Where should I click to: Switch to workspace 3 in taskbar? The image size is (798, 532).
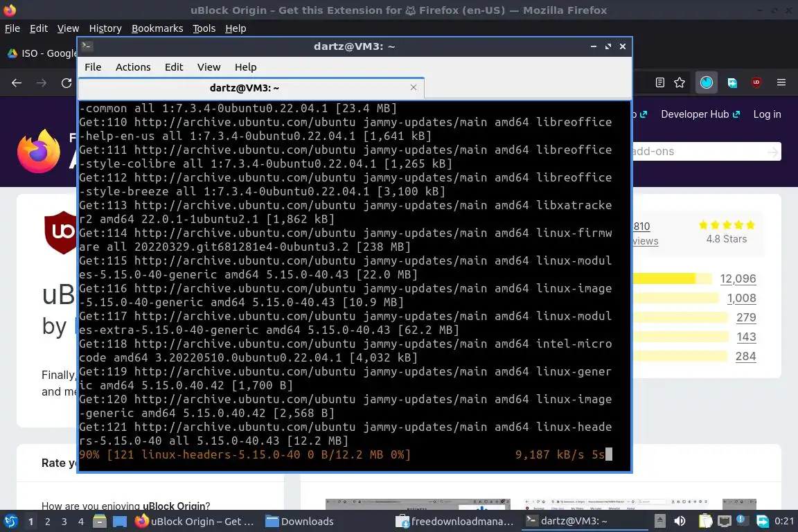pos(64,522)
